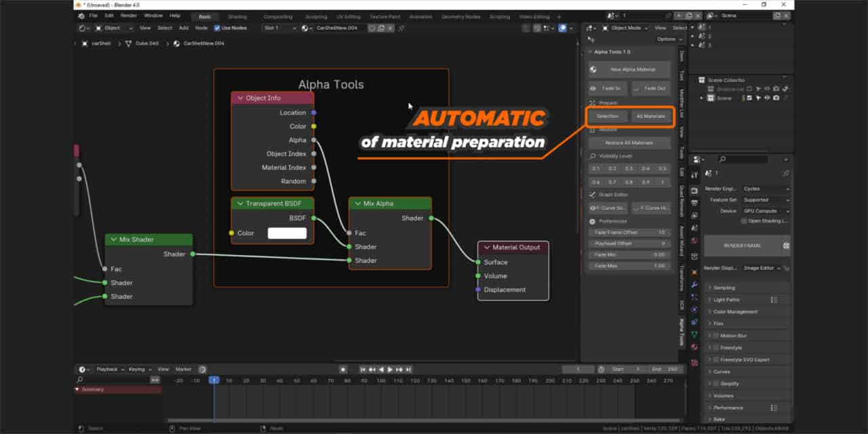Screen dimensions: 868x434
Task: Click the Fade Out button
Action: [x=651, y=89]
